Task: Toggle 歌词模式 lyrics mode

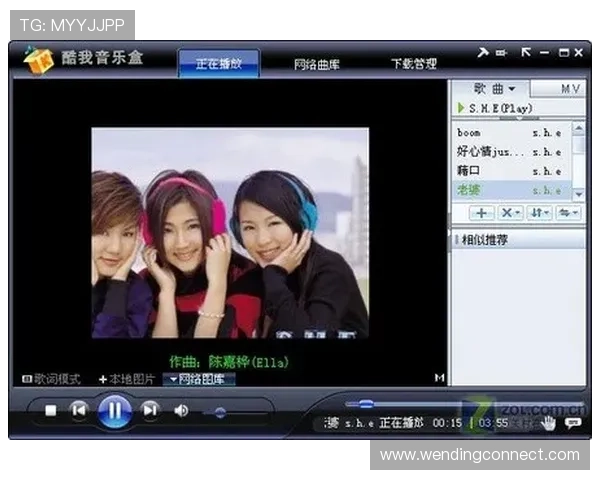Action: click(51, 379)
